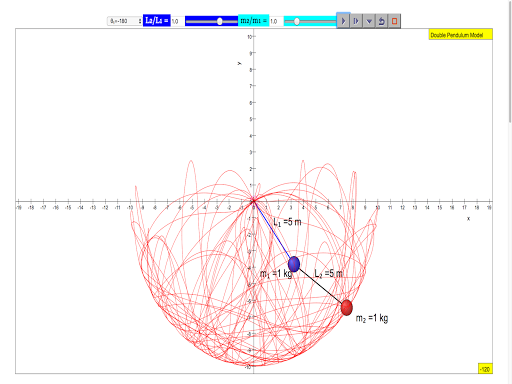Click the L1 =5 m label
Screen dimensions: 512x384
tap(287, 222)
